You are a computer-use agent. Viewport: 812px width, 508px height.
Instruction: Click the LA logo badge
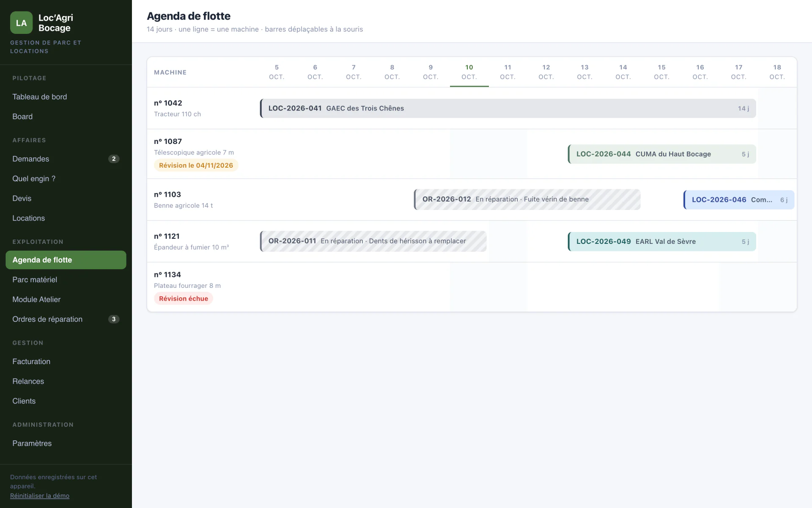click(21, 22)
